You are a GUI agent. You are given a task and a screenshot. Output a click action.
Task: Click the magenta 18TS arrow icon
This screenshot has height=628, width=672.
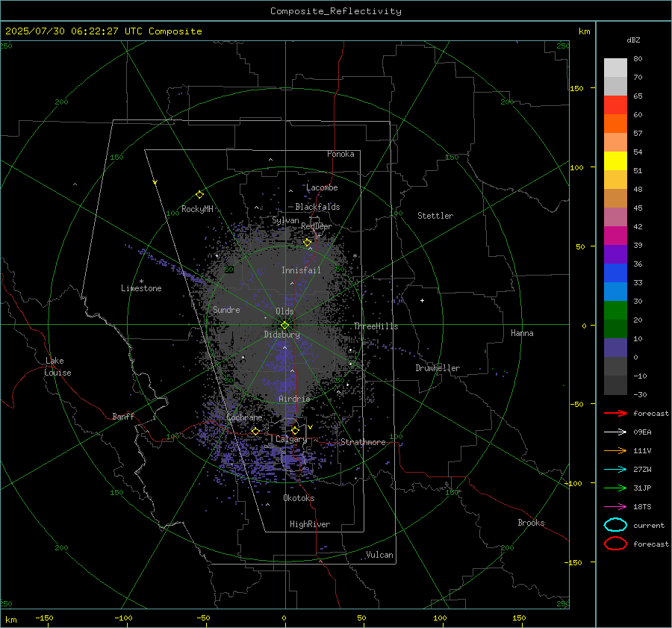[x=615, y=507]
